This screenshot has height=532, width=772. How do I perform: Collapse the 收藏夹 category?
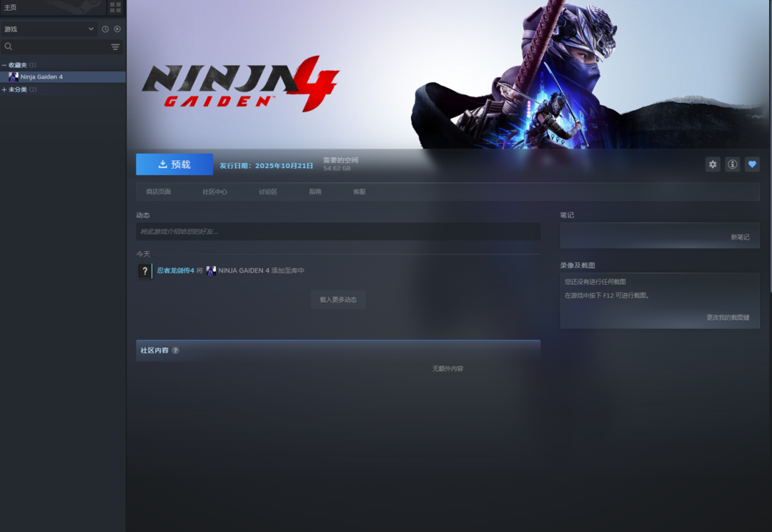[4, 65]
